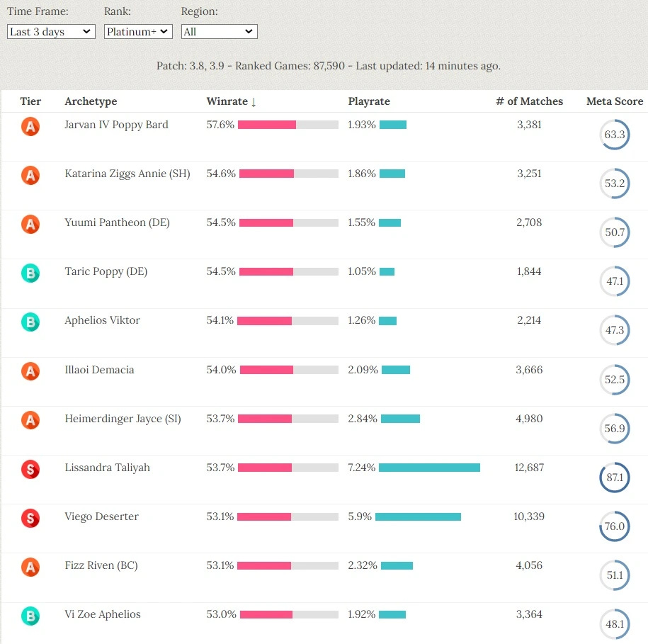Click the 2.32% playrate value for Fizz Riven
This screenshot has width=648, height=644.
coord(363,565)
